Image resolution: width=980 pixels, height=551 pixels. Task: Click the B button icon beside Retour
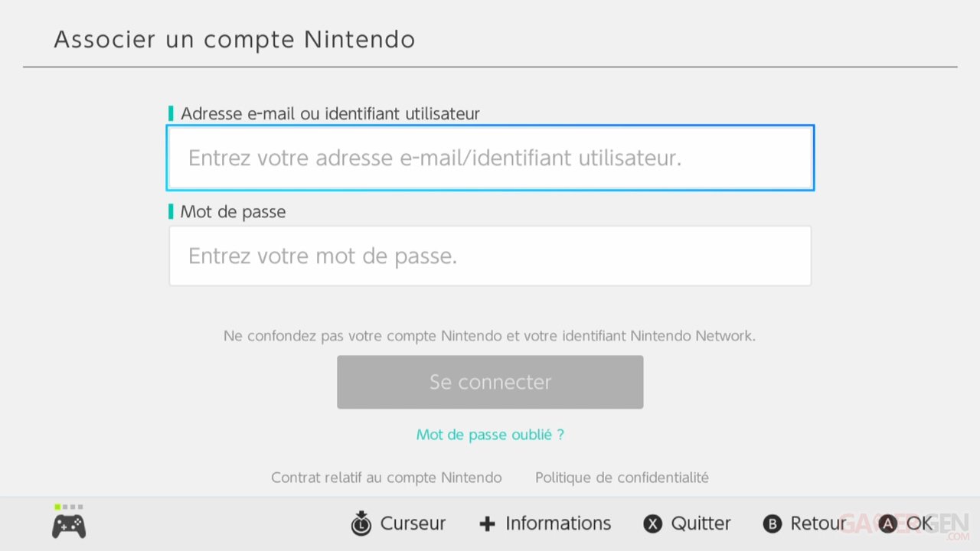point(773,524)
